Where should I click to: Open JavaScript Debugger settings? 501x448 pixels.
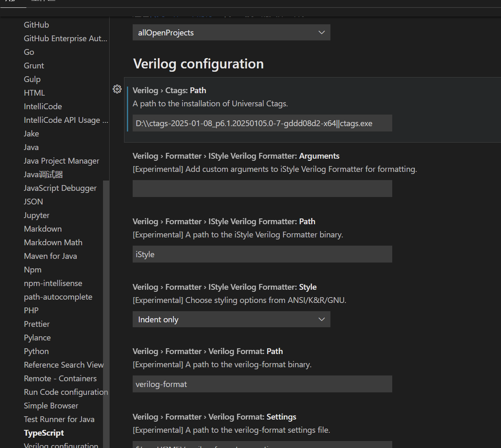point(60,188)
